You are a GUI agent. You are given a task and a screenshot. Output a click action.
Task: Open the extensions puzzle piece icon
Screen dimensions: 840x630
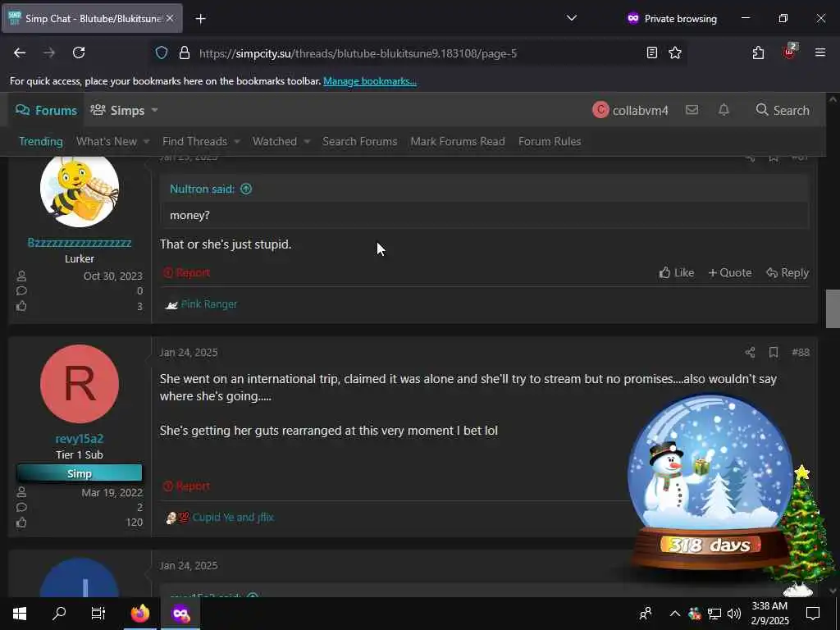758,52
